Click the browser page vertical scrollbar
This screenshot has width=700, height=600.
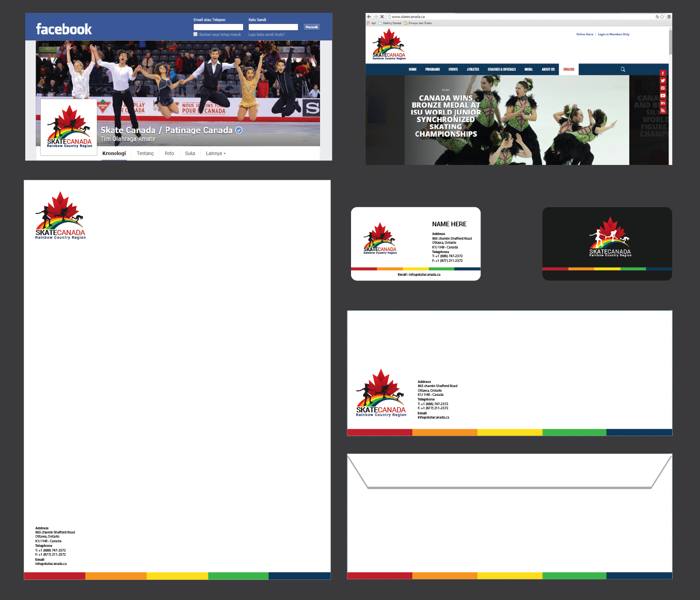(x=670, y=41)
